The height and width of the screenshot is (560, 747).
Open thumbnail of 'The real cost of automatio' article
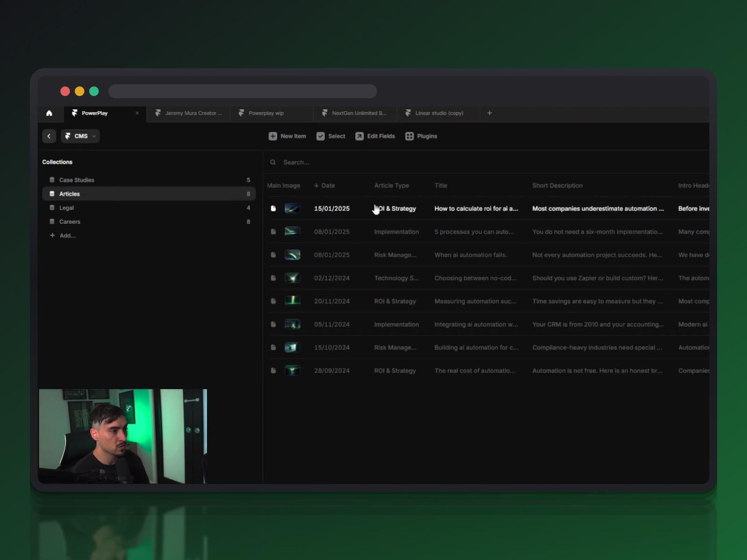292,371
